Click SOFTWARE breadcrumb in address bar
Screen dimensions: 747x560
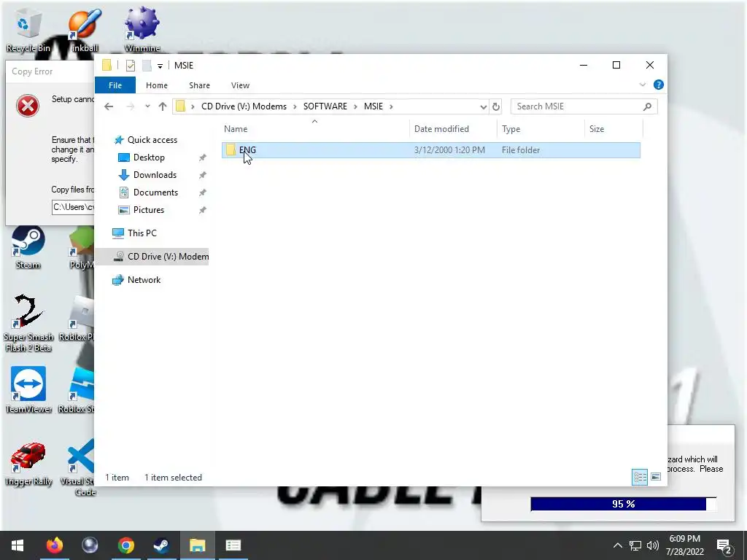coord(325,106)
